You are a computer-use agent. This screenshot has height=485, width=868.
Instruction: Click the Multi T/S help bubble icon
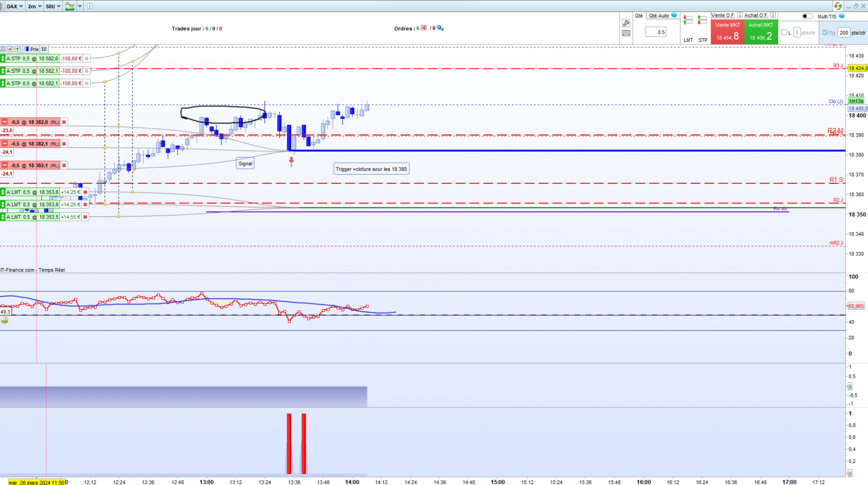842,16
